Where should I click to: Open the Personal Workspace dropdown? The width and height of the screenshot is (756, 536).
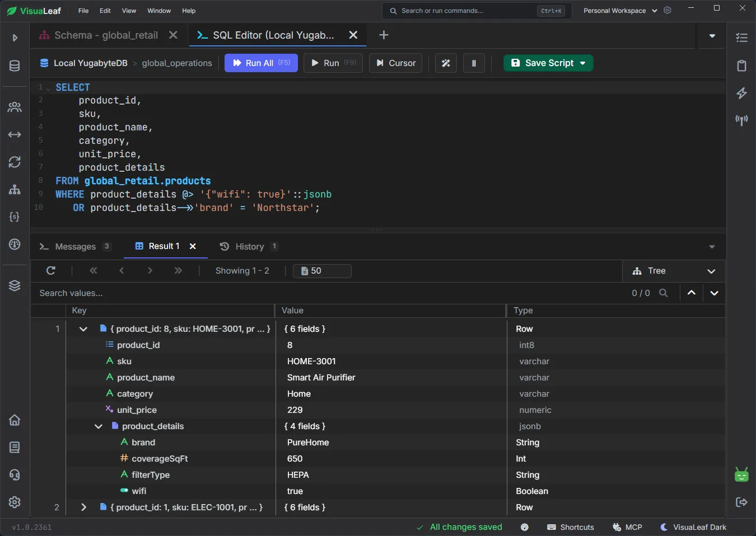[620, 11]
